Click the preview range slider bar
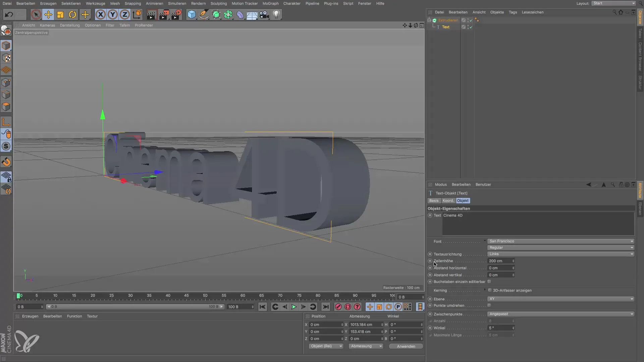The width and height of the screenshot is (644, 362). point(135,307)
